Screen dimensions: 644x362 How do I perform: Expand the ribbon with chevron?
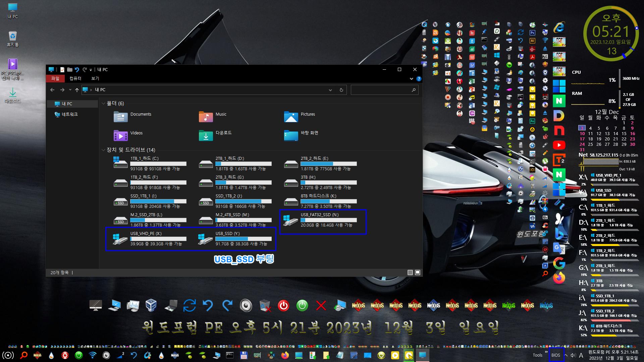coord(412,79)
